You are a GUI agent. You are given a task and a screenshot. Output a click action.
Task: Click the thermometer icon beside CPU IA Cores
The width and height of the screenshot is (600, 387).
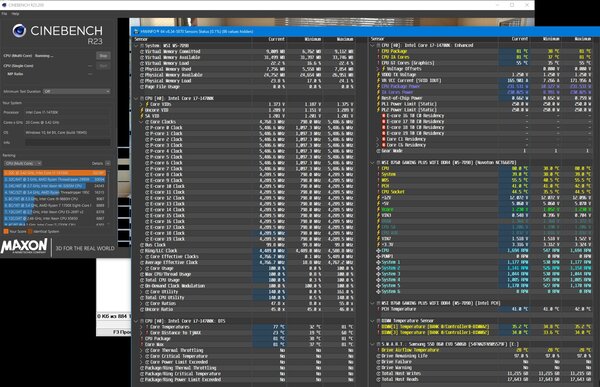[379, 57]
